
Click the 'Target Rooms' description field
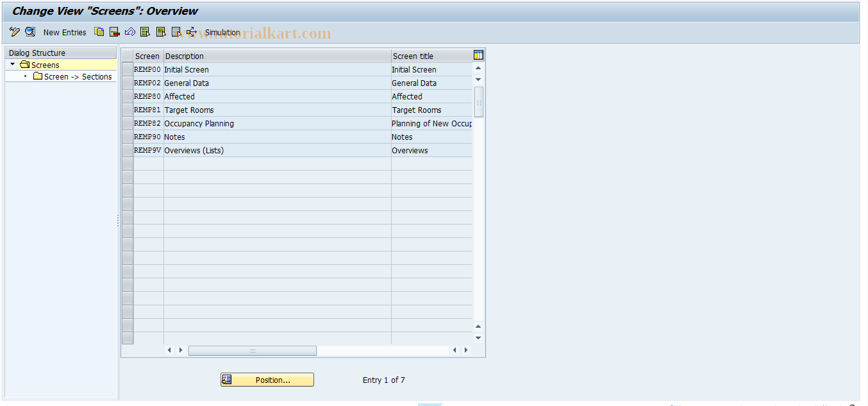point(278,110)
